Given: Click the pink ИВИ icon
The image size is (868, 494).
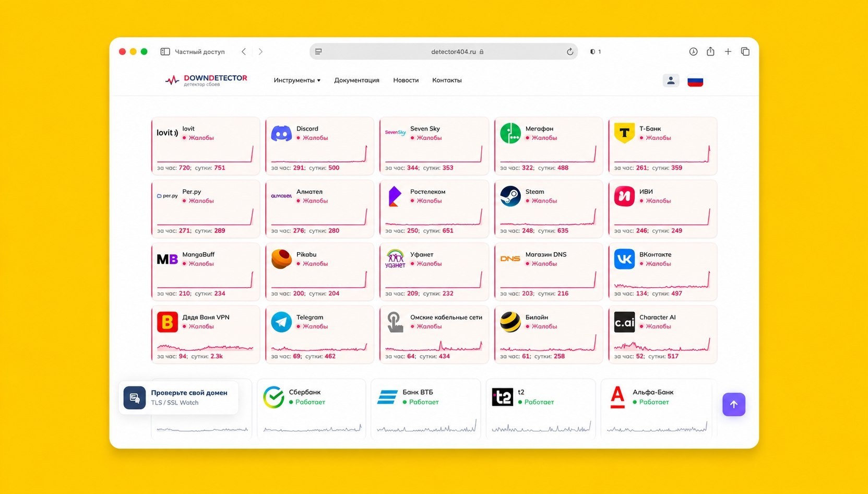Looking at the screenshot, I should pyautogui.click(x=624, y=196).
